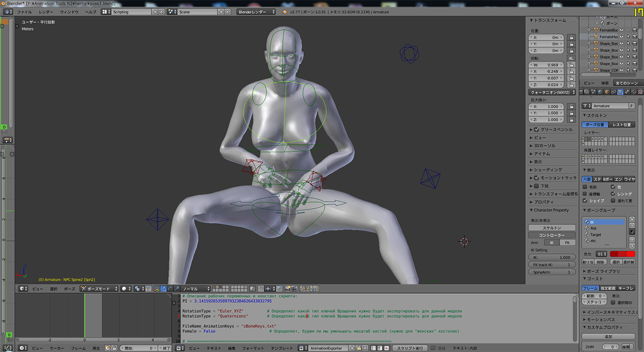Viewport: 644px width, 352px height.
Task: Click the レスト位置 rest position button
Action: [622, 125]
